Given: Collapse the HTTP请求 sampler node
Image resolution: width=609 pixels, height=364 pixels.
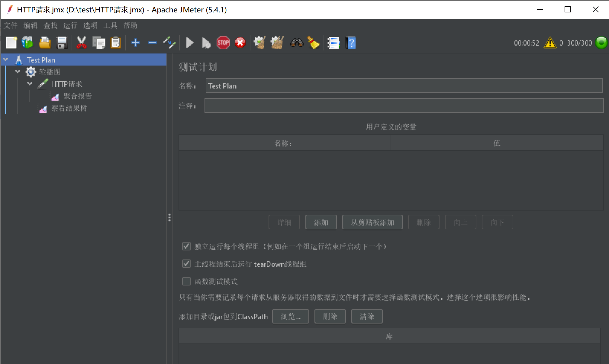Looking at the screenshot, I should tap(30, 84).
